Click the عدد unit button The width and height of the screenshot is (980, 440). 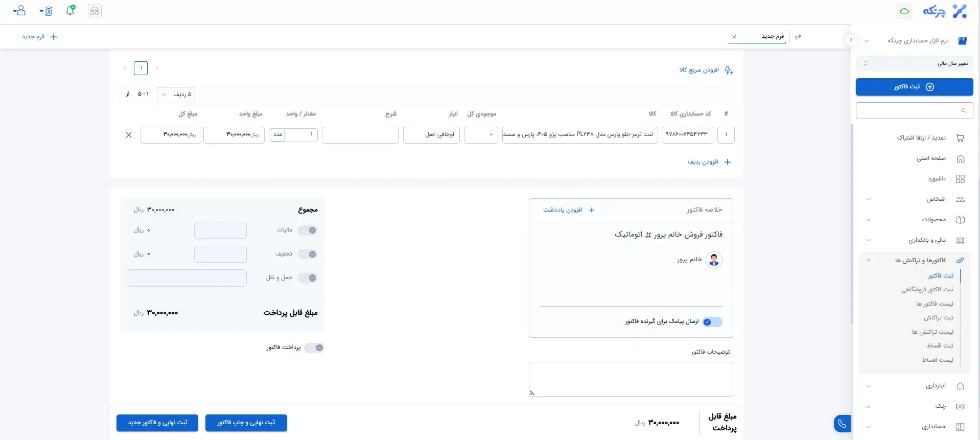(x=277, y=135)
